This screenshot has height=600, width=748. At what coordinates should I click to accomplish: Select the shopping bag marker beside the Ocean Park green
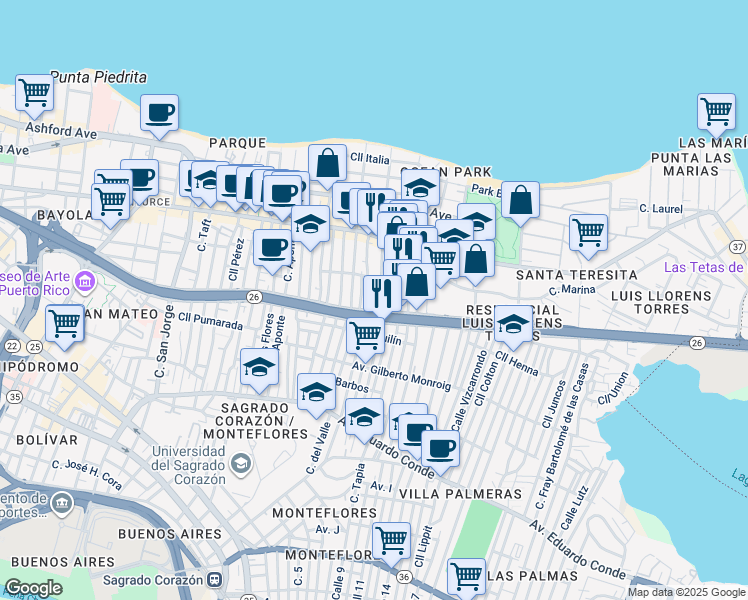[520, 200]
